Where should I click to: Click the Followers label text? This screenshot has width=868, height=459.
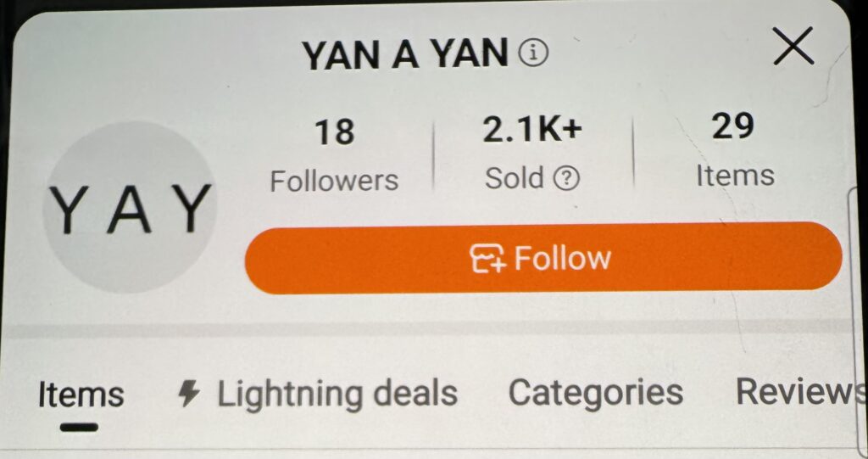334,181
